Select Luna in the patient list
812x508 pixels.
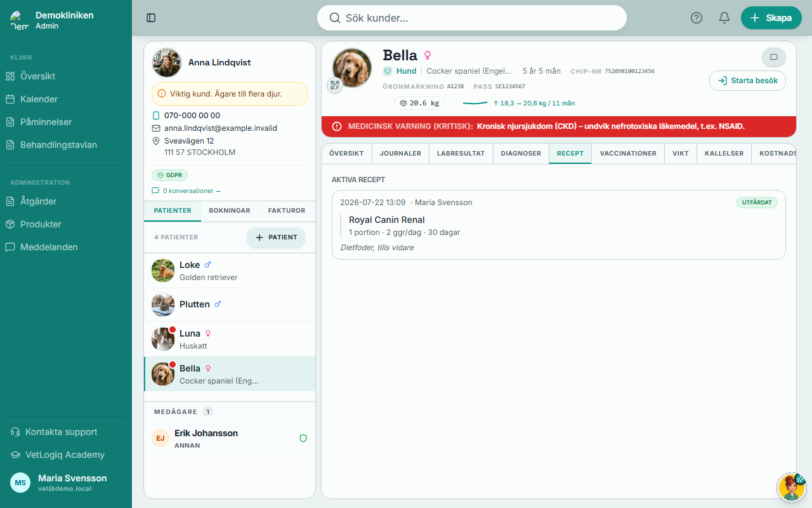(230, 339)
